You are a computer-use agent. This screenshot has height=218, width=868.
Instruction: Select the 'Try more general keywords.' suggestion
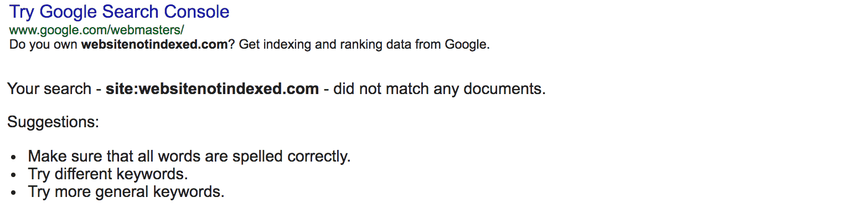pos(126,192)
